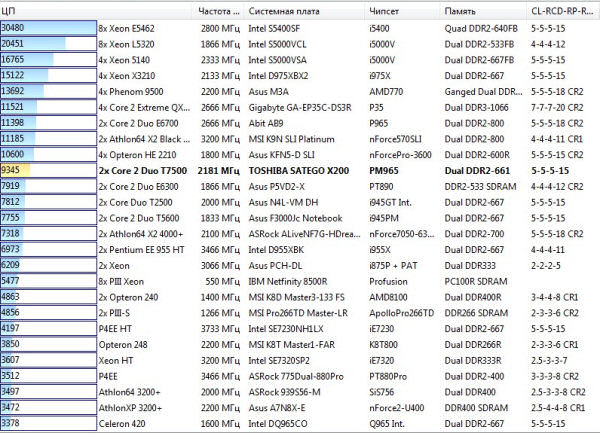Click chipset nForcePro-3600 cell
Image resolution: width=600 pixels, height=433 pixels.
[400, 155]
